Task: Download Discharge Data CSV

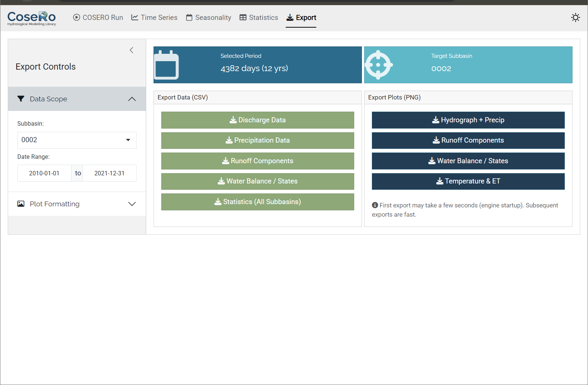Action: tap(257, 120)
